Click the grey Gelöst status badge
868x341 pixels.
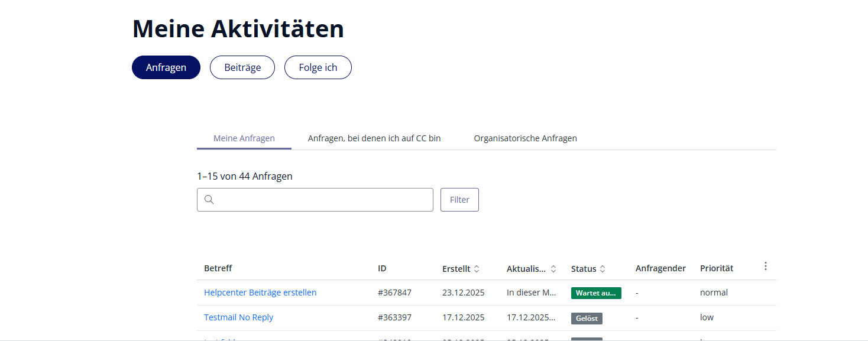(587, 318)
